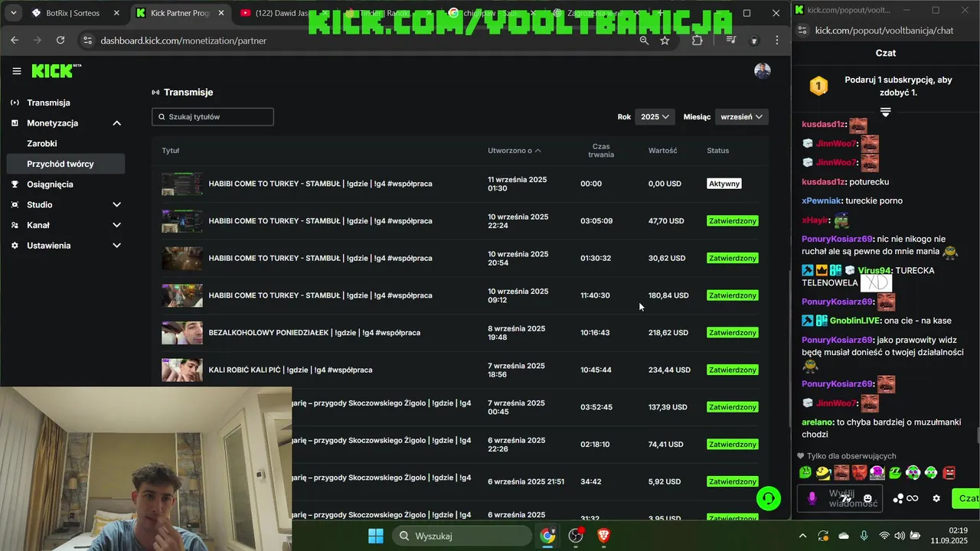The width and height of the screenshot is (980, 551).
Task: Show hidden system tray icons
Action: tap(802, 536)
